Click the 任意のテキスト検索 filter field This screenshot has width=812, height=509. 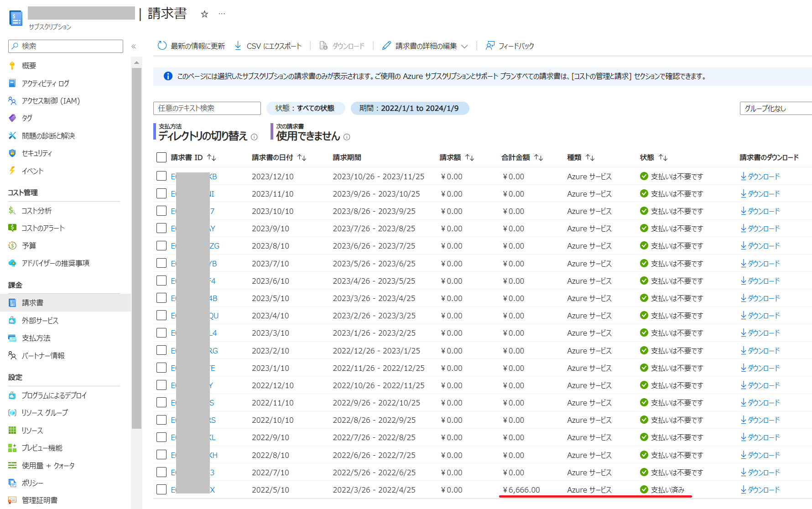[x=207, y=108]
